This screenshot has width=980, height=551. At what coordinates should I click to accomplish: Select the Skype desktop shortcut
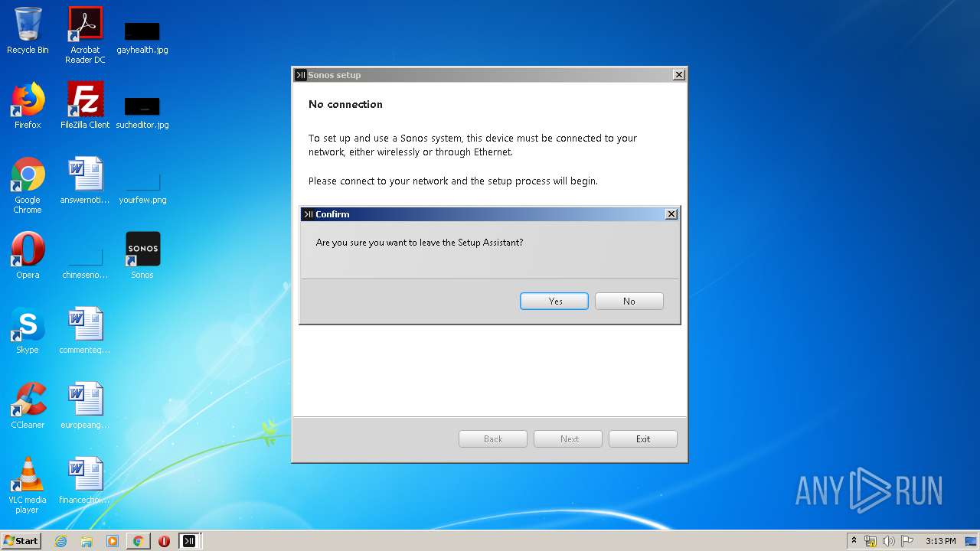28,331
